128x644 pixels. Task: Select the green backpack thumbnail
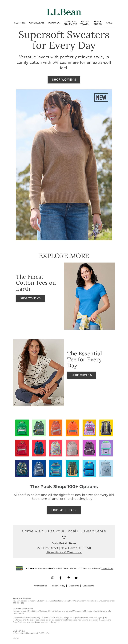click(x=22, y=428)
